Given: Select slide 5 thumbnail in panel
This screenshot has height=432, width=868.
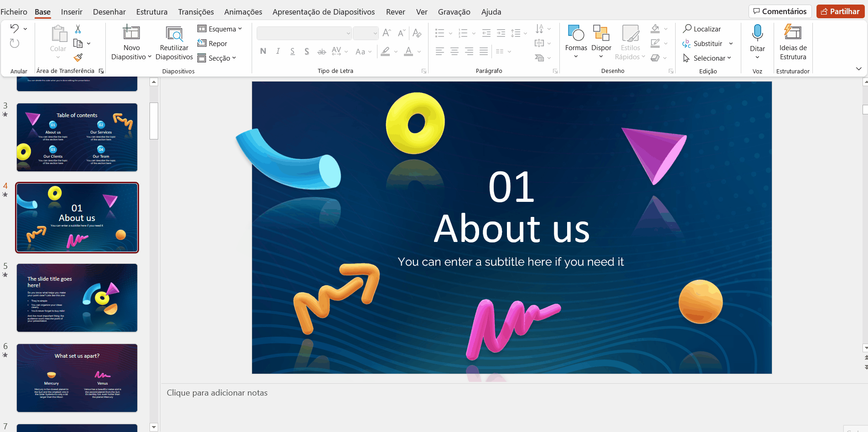Looking at the screenshot, I should (x=77, y=298).
